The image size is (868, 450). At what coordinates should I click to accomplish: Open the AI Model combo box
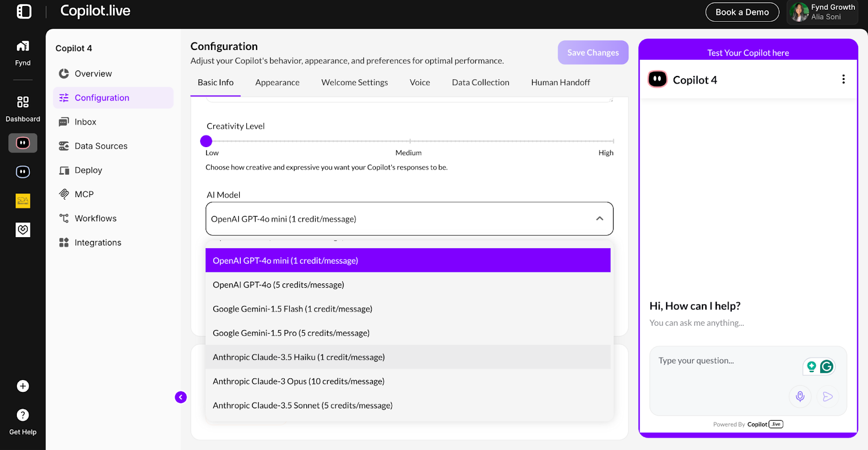(410, 219)
